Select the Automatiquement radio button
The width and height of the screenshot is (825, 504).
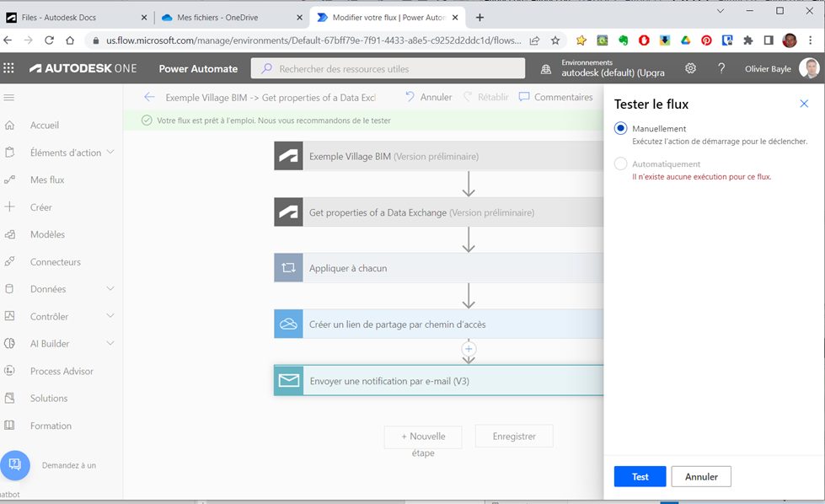coord(621,164)
